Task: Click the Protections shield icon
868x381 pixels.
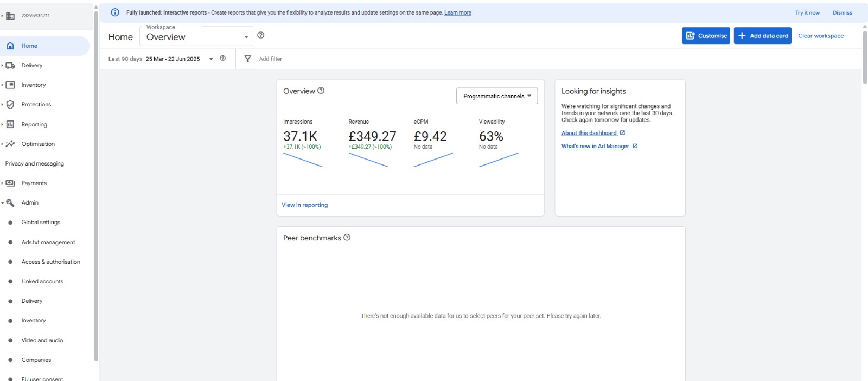Action: 10,105
